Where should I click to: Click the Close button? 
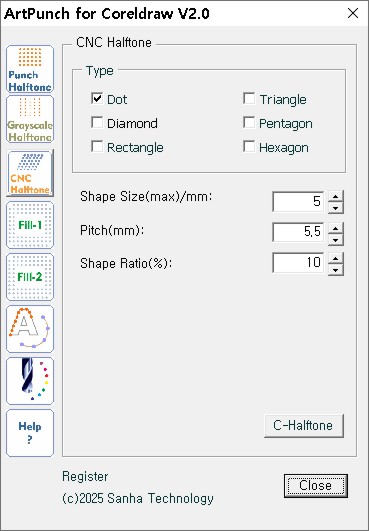point(316,486)
